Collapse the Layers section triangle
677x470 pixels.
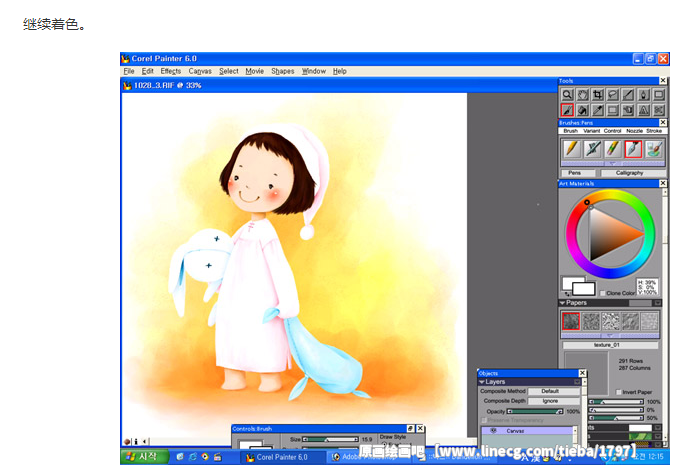click(482, 382)
